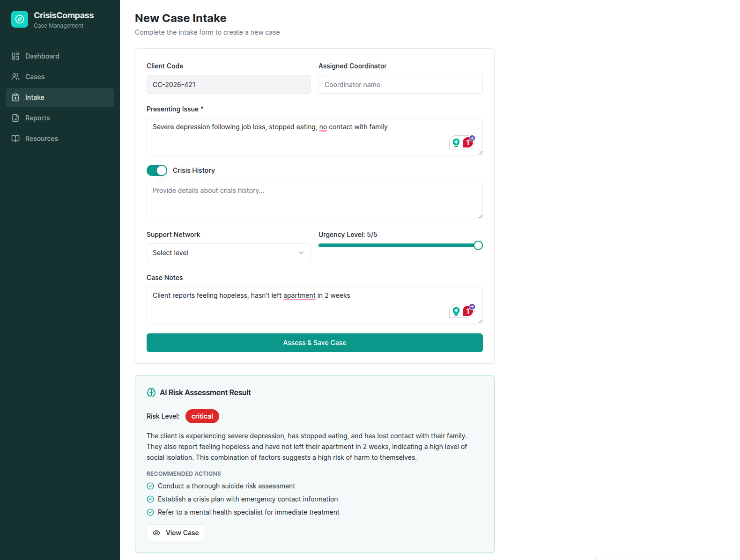
Task: Open the Intake menu item
Action: pyautogui.click(x=60, y=97)
